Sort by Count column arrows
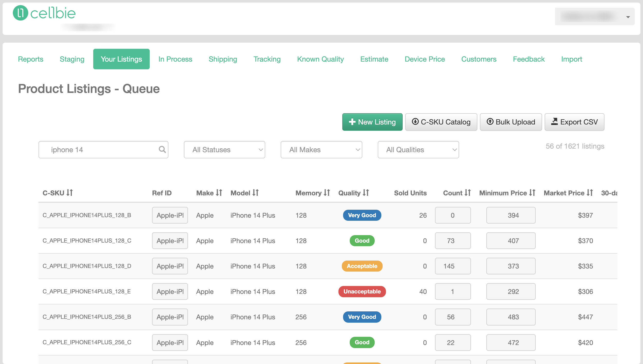 [468, 193]
